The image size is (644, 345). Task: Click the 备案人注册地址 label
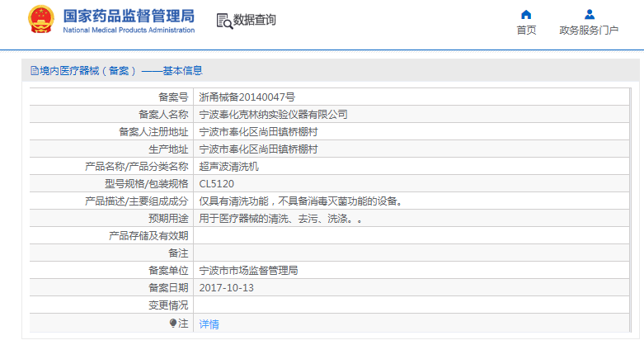point(153,132)
